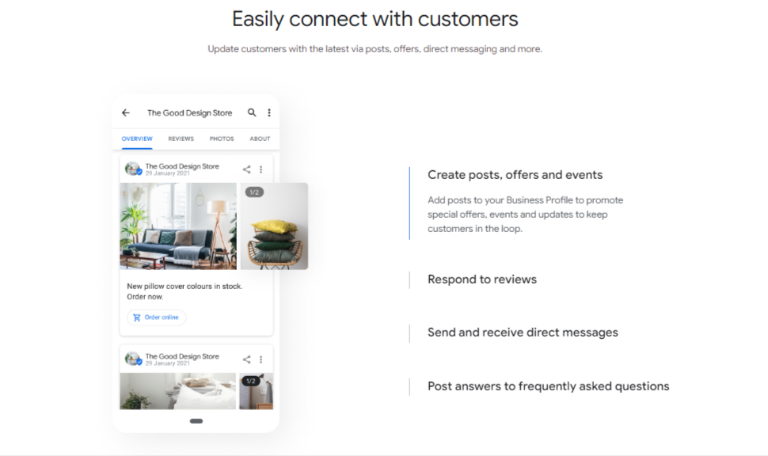Click the "Update customers with the latest" subtitle
Viewport: 768px width, 456px height.
[x=375, y=49]
